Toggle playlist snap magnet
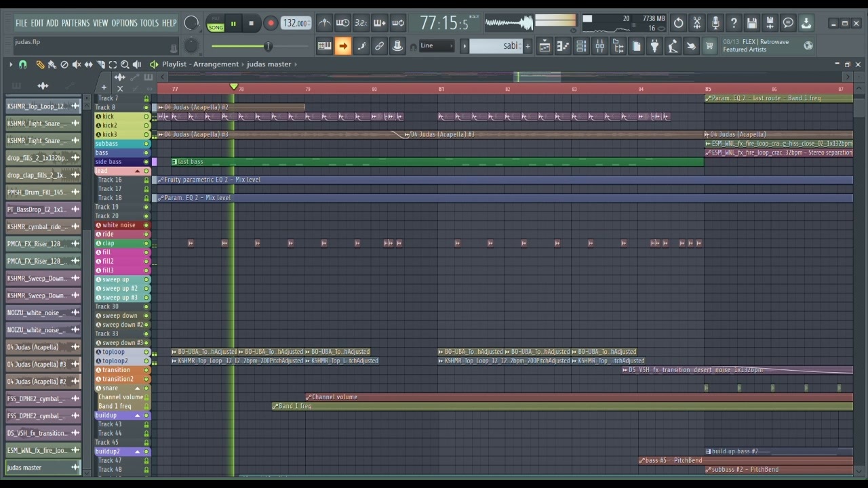This screenshot has width=868, height=488. (x=22, y=64)
